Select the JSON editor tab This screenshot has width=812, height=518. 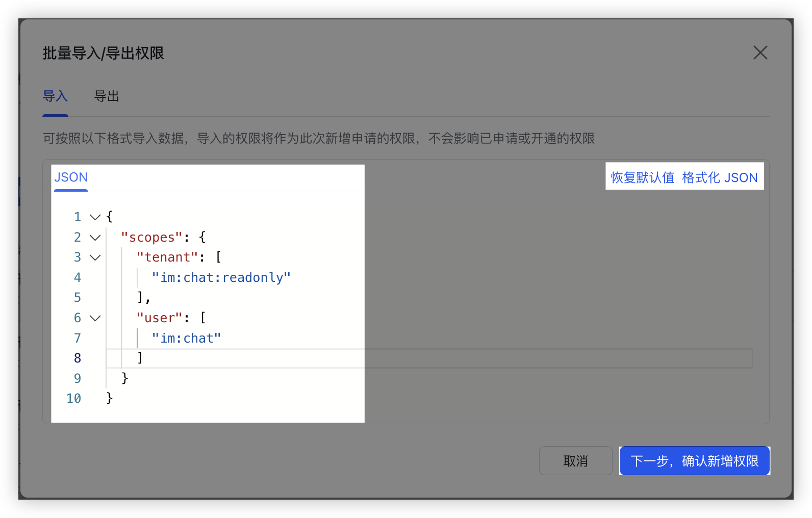pyautogui.click(x=71, y=177)
